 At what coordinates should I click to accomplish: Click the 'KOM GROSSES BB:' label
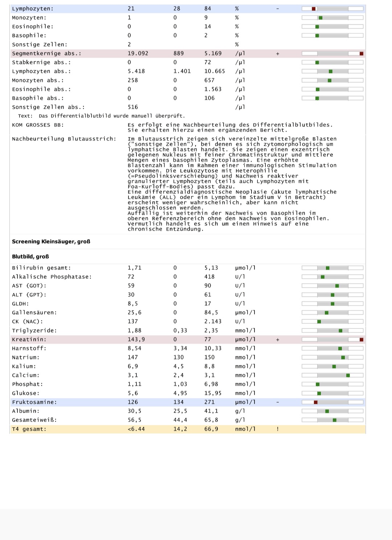pyautogui.click(x=38, y=125)
